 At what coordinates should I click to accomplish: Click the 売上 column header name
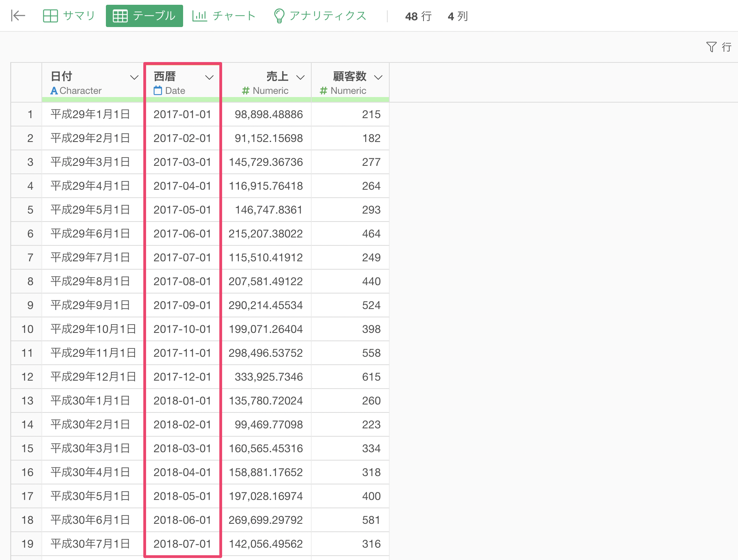(x=277, y=76)
